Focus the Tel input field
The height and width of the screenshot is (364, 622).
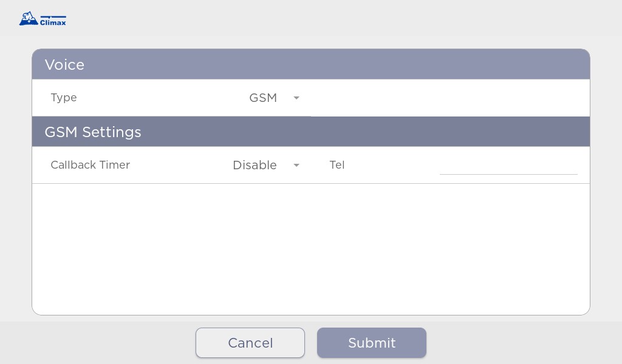point(508,165)
